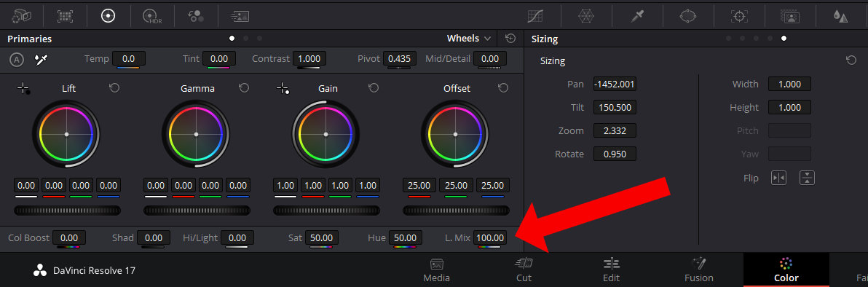Open the Tracker palette icon

pos(739,16)
